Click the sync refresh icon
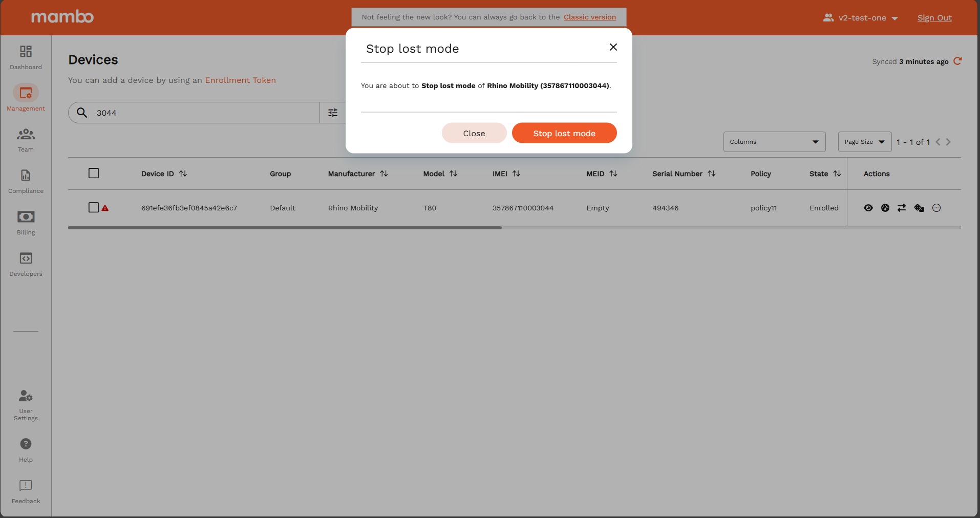This screenshot has width=980, height=518. pyautogui.click(x=957, y=61)
